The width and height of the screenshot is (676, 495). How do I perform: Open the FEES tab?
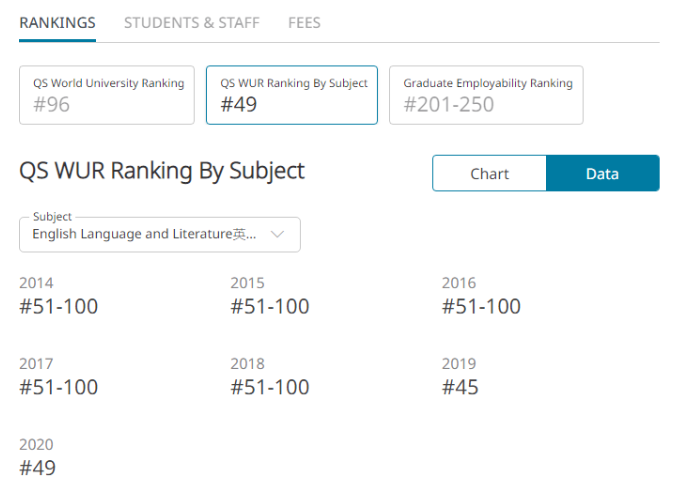(304, 22)
